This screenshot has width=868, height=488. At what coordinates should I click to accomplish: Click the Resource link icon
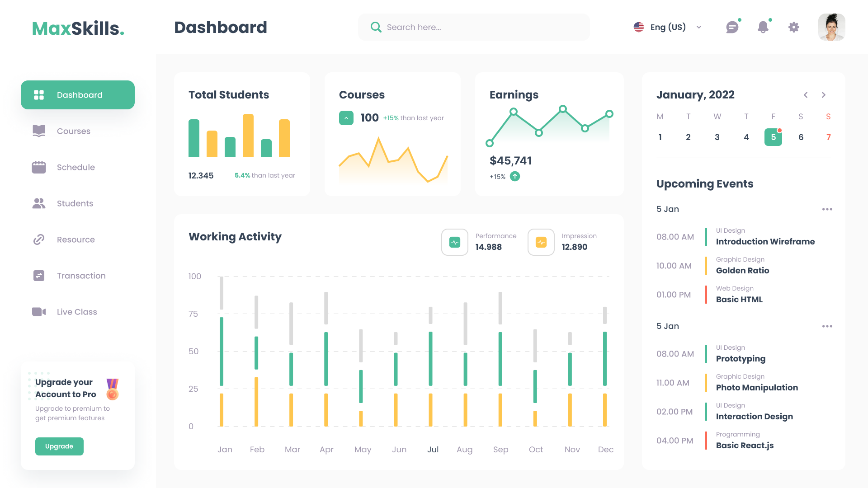pos(39,239)
